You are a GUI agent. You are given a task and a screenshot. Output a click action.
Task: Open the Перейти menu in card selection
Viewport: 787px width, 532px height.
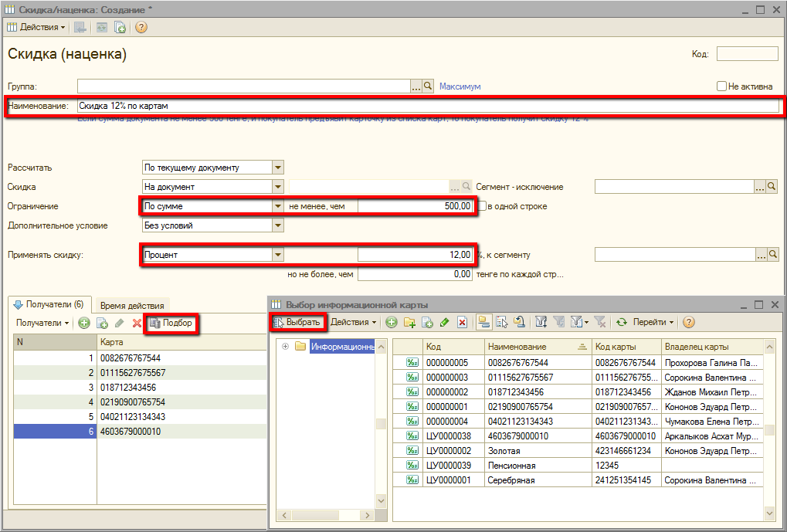pos(653,322)
